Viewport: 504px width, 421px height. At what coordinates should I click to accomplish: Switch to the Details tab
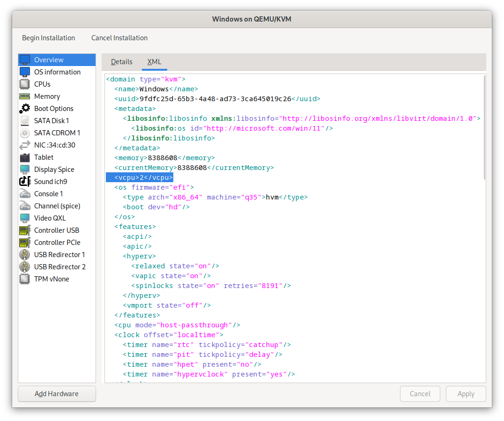pyautogui.click(x=121, y=62)
